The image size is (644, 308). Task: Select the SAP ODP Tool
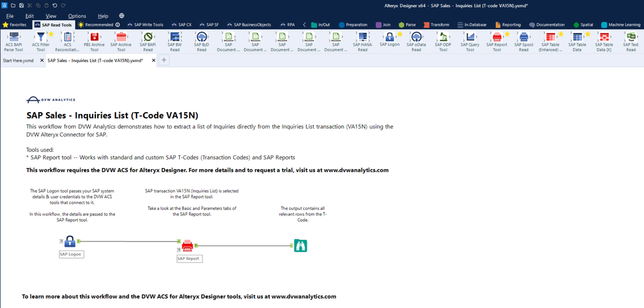[443, 41]
